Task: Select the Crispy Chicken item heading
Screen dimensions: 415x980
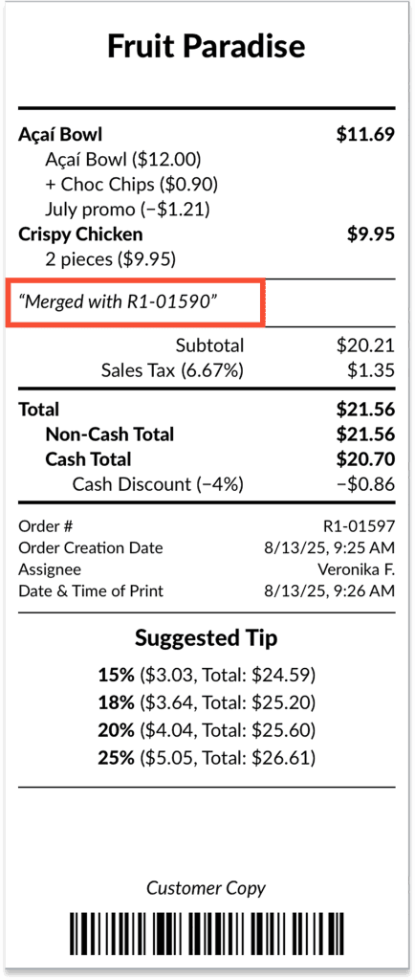Action: coord(80,234)
